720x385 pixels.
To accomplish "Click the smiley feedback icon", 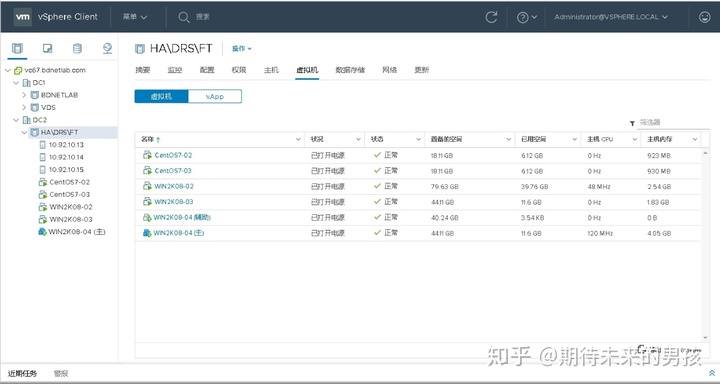I will coord(704,17).
